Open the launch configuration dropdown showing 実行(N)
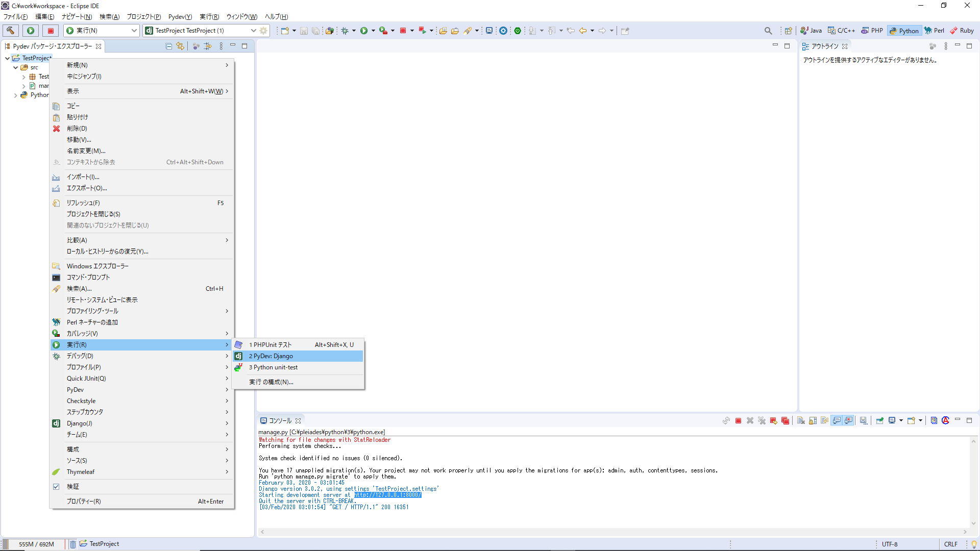 pyautogui.click(x=133, y=30)
